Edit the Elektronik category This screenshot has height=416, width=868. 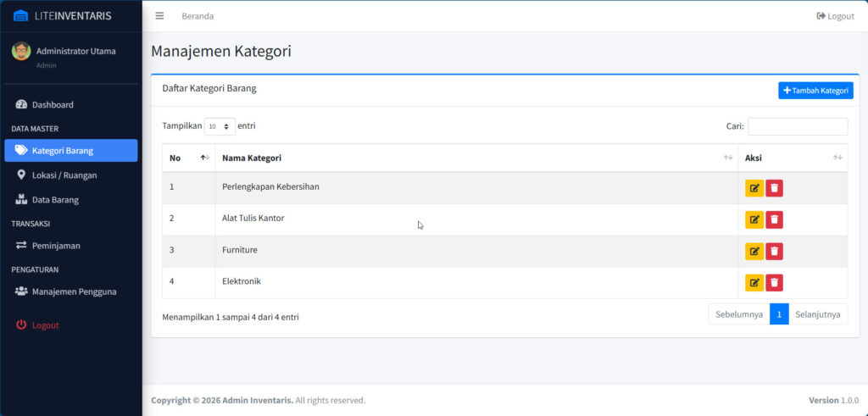[x=754, y=282]
